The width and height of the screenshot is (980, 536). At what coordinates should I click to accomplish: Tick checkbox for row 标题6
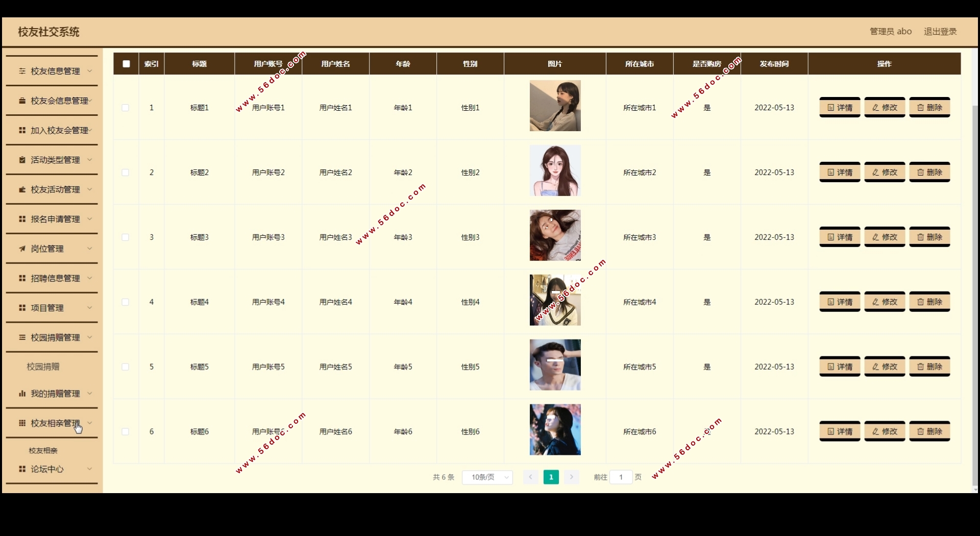[125, 432]
